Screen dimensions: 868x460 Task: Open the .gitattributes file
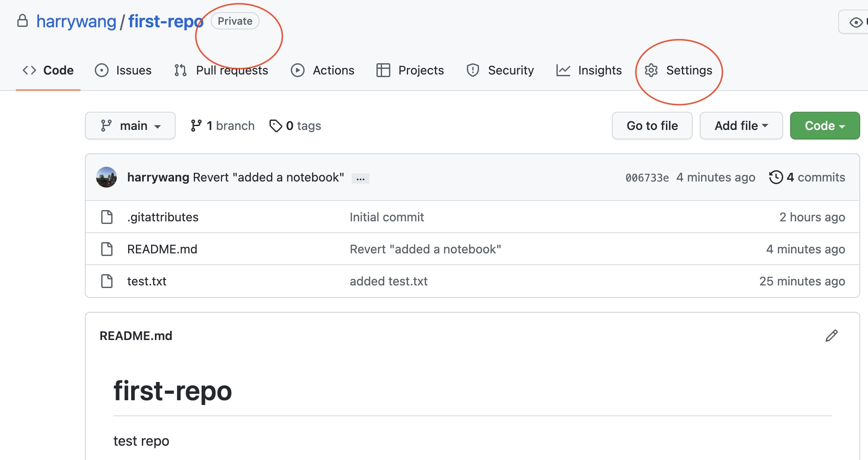point(163,217)
